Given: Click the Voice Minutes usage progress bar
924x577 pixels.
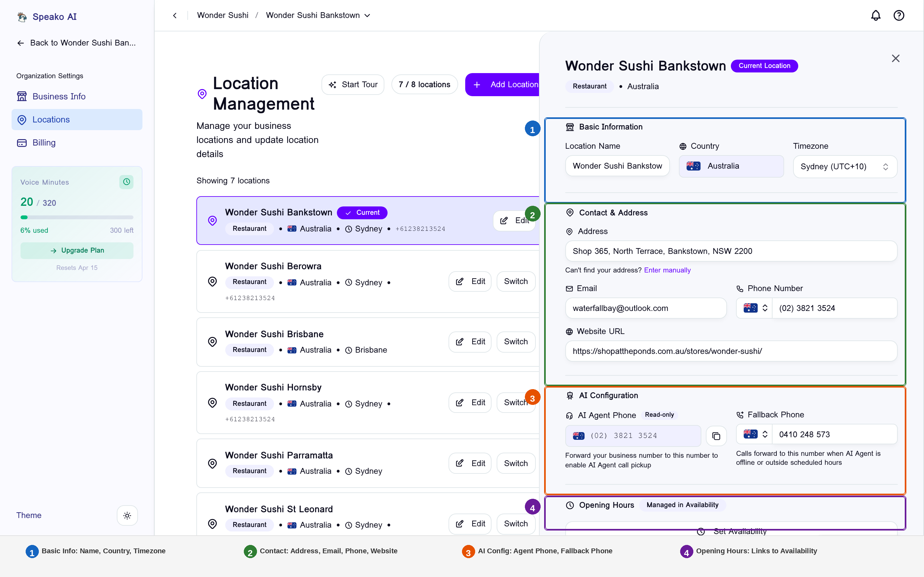Looking at the screenshot, I should click(x=77, y=218).
